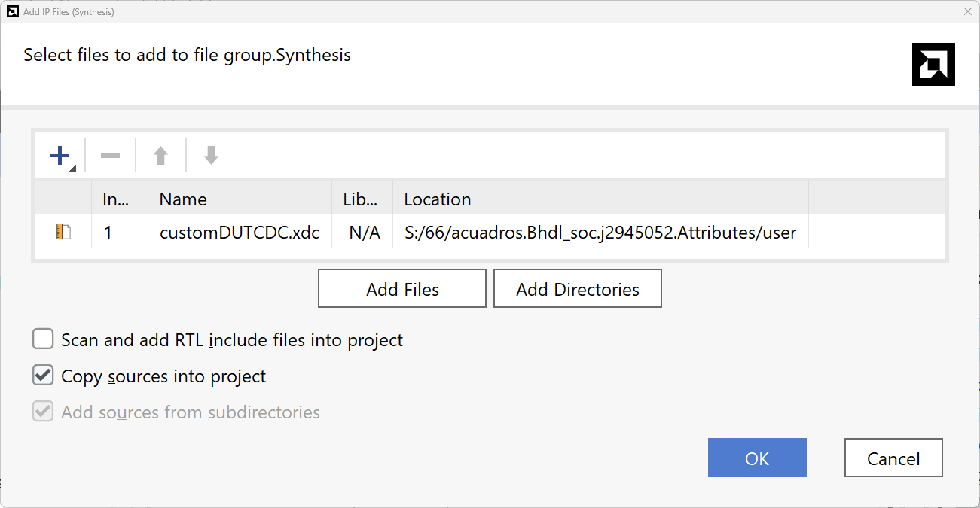Click the Add Files button
This screenshot has width=980, height=508.
pyautogui.click(x=402, y=289)
